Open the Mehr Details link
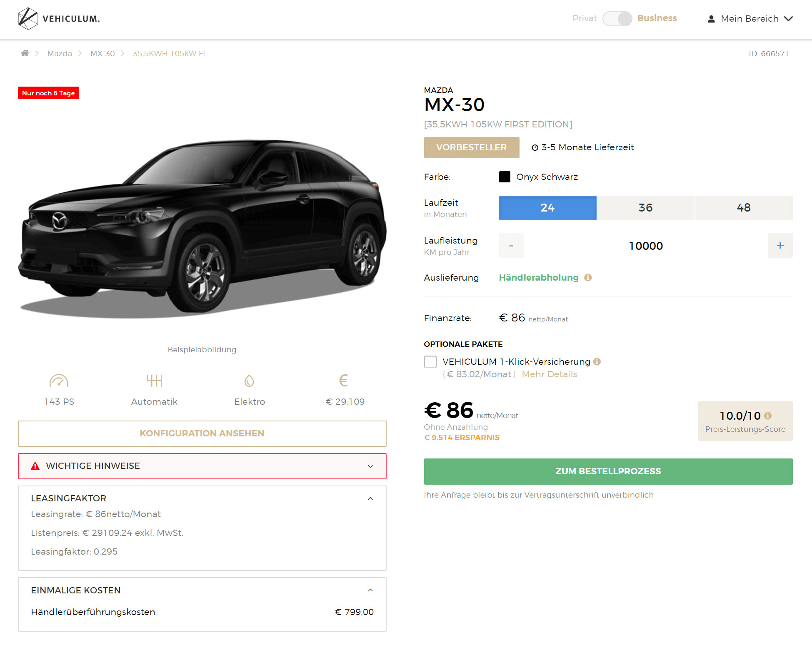 click(x=550, y=374)
